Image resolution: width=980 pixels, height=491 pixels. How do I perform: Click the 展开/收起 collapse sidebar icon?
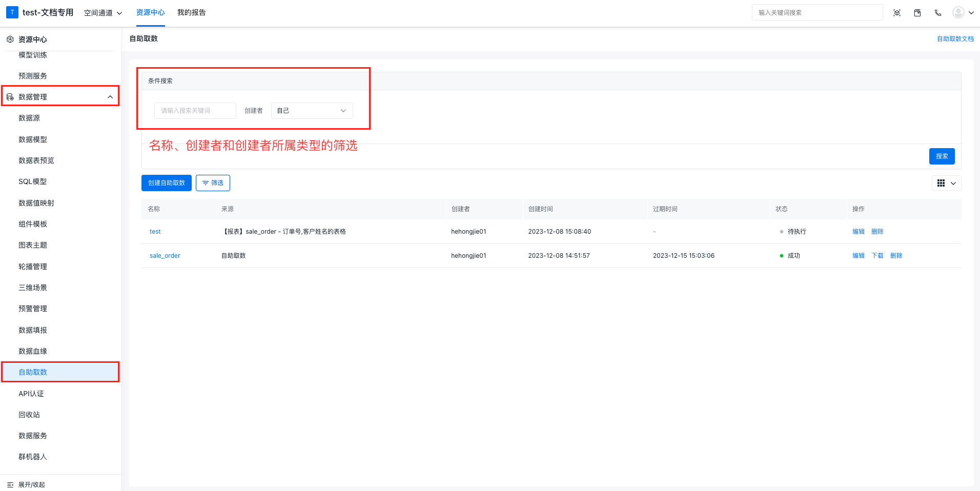(10, 485)
